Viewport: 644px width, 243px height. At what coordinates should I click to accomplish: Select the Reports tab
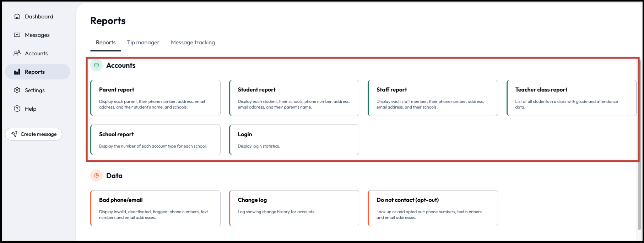[105, 43]
